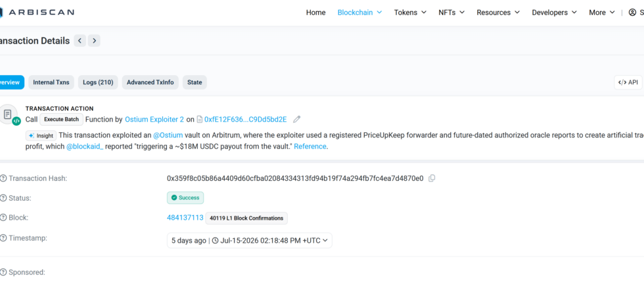Image resolution: width=644 pixels, height=296 pixels.
Task: Click the user account icon
Action: pyautogui.click(x=632, y=12)
